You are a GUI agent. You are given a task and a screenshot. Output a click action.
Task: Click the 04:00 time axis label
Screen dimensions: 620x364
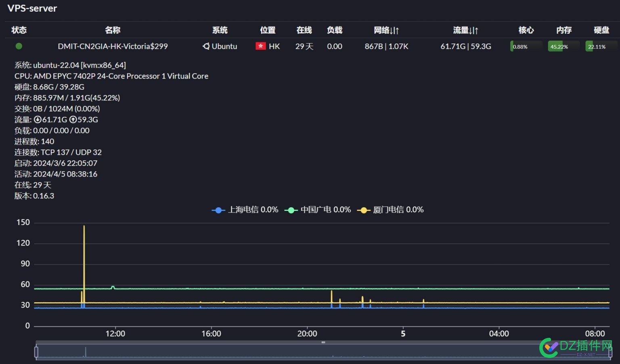coord(499,333)
